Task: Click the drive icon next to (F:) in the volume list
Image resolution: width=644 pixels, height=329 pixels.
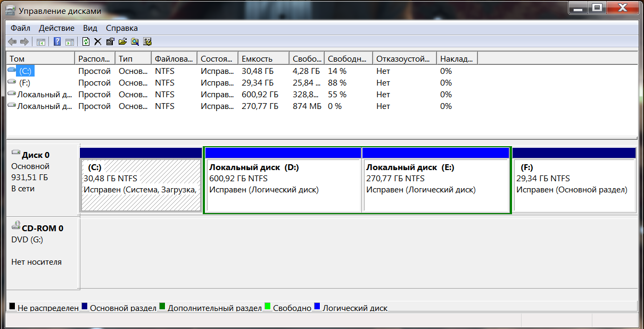Action: [12, 82]
